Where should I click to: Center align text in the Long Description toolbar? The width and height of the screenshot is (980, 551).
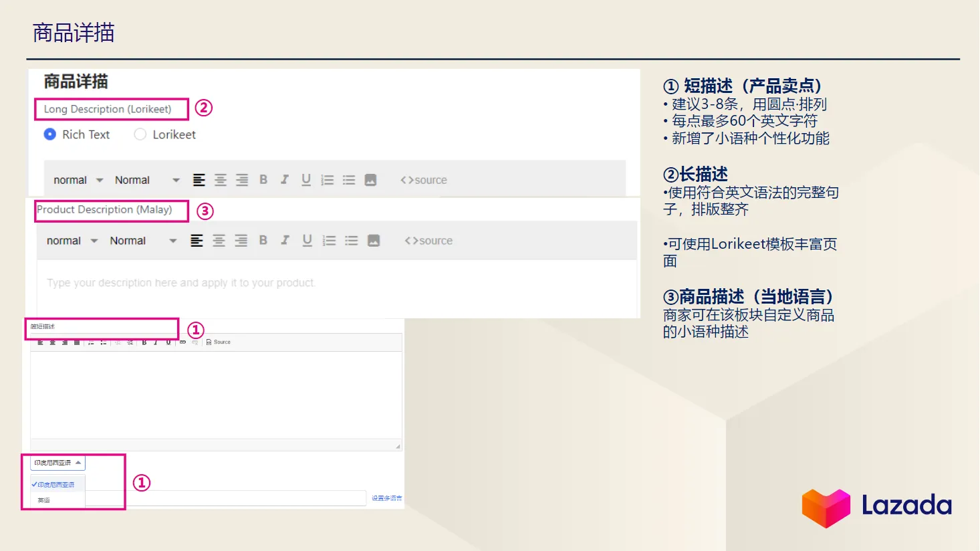tap(220, 179)
